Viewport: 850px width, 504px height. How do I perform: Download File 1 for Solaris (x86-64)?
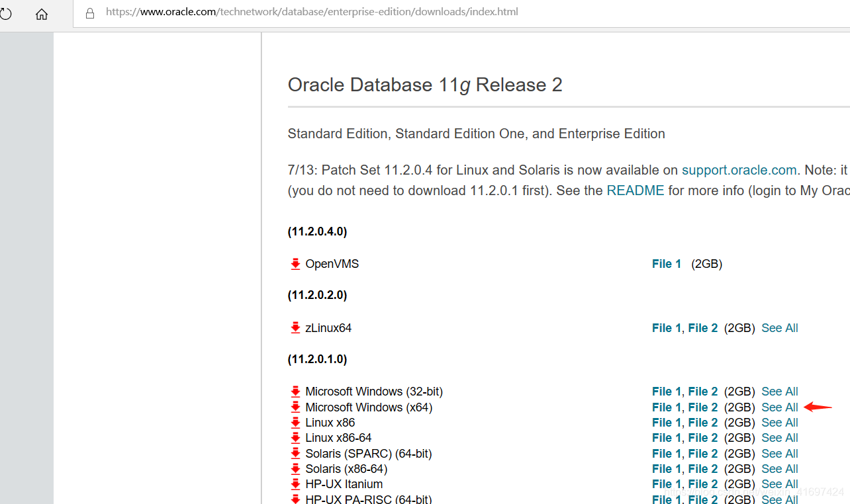click(x=667, y=469)
